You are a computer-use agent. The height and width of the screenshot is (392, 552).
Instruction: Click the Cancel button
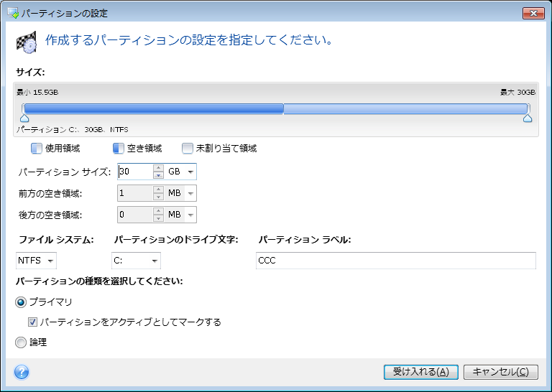pyautogui.click(x=501, y=372)
